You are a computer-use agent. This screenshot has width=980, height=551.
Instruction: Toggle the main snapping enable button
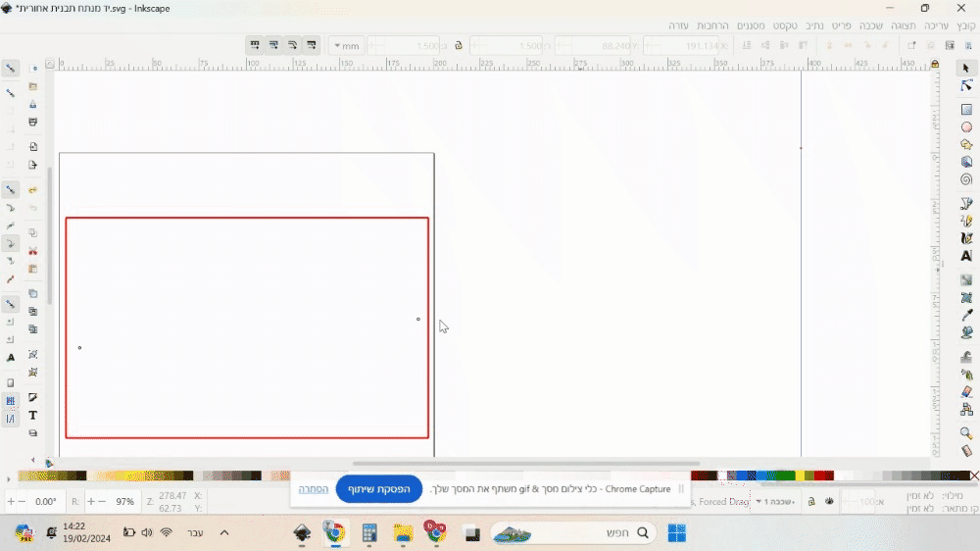click(x=11, y=68)
